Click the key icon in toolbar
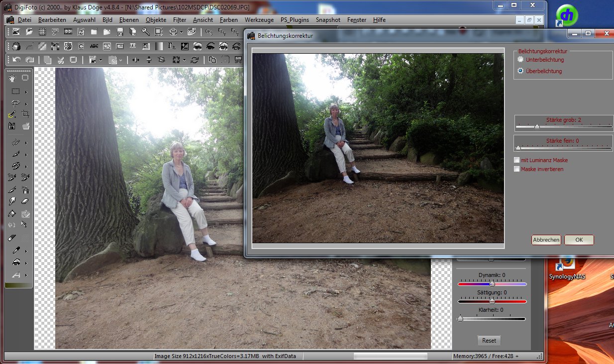Image resolution: width=614 pixels, height=364 pixels. pos(145,32)
